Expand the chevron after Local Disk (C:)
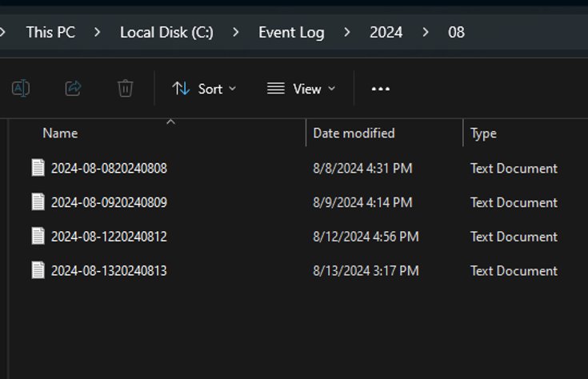Screen dimensions: 588x379 (236, 33)
